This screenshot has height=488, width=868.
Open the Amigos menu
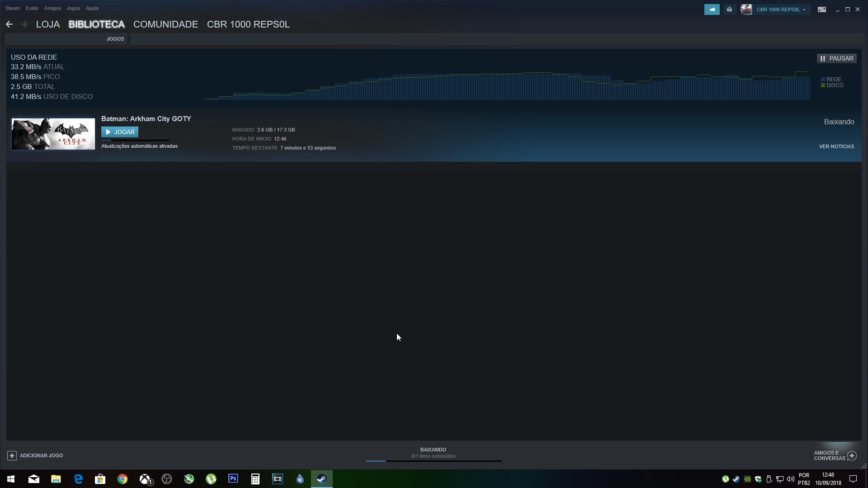(52, 8)
